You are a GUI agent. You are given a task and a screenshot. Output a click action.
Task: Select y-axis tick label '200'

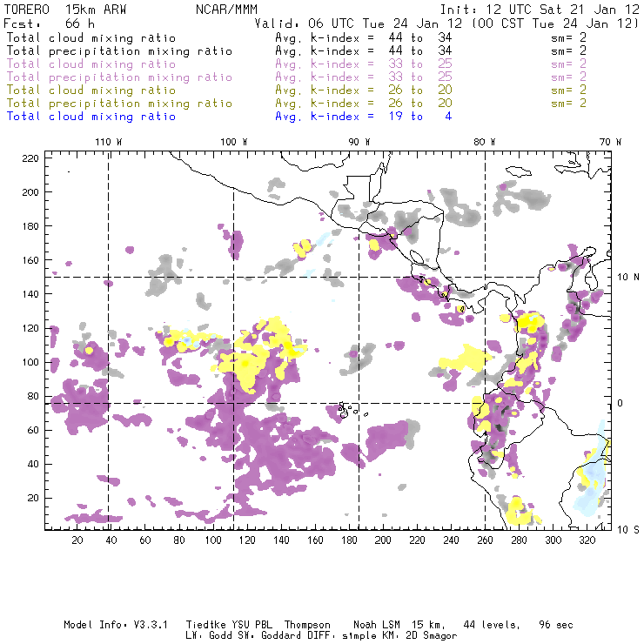(30, 192)
